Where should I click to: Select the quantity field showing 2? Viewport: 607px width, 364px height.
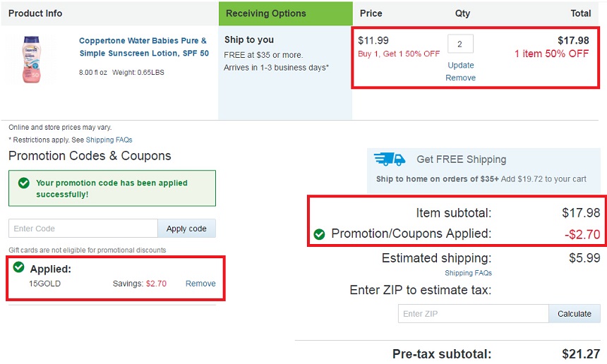(x=460, y=44)
